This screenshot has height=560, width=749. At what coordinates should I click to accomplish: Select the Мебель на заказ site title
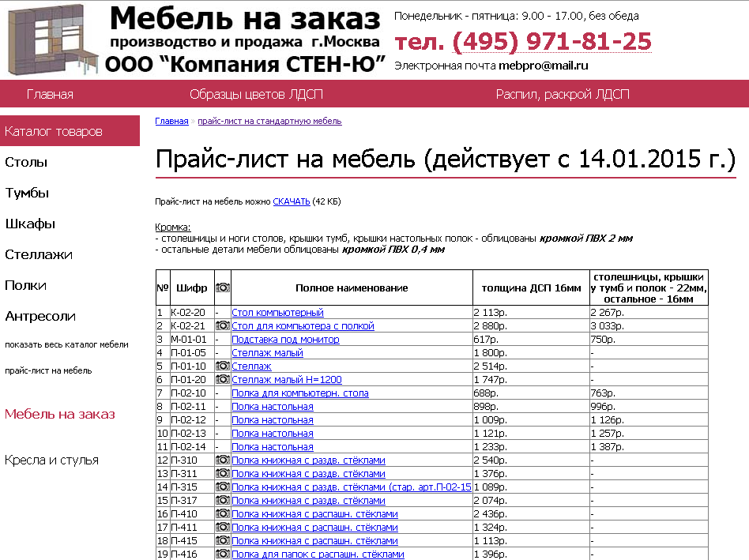coord(245,19)
